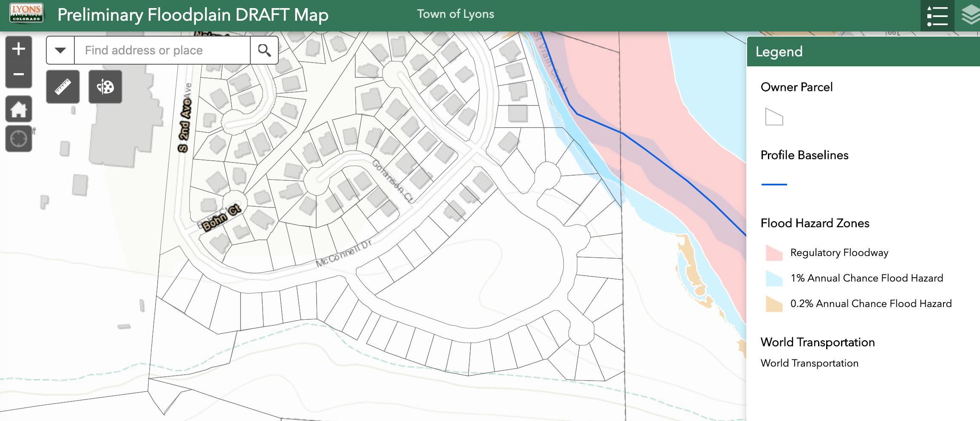Click the Lyons Colorado logo
Viewport: 980px width, 421px height.
26,14
